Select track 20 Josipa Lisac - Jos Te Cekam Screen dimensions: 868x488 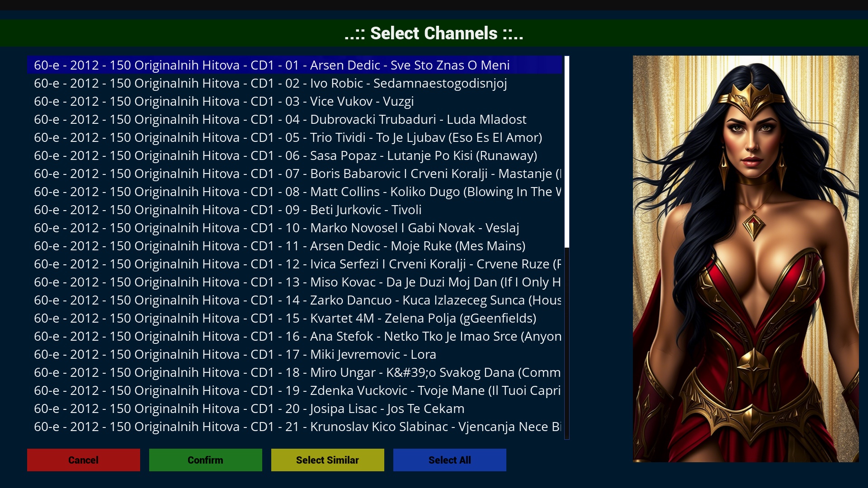[294, 408]
